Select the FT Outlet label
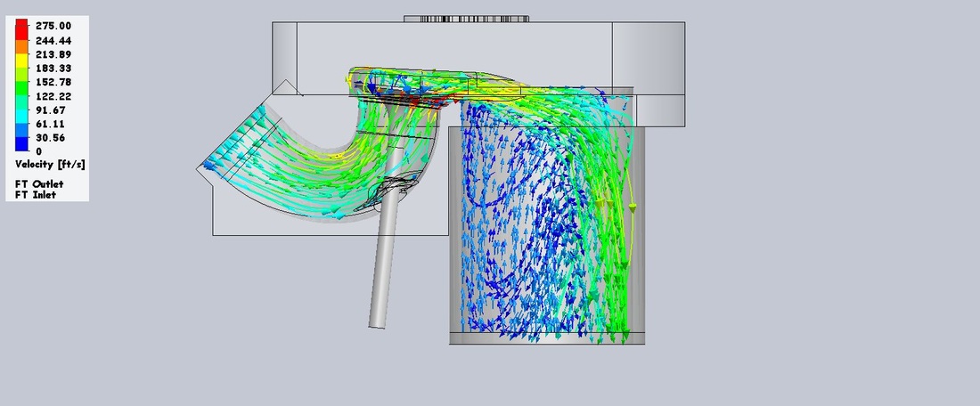This screenshot has width=980, height=406. coord(39,184)
